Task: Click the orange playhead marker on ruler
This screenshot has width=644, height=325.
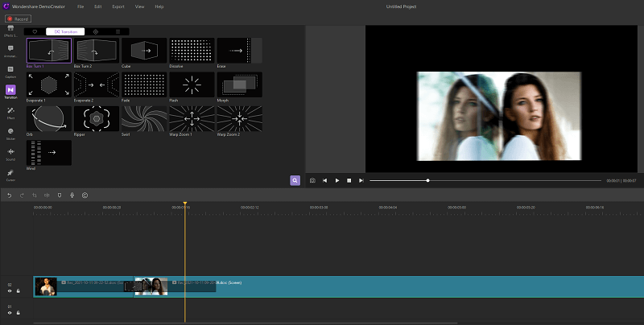Action: (x=185, y=204)
